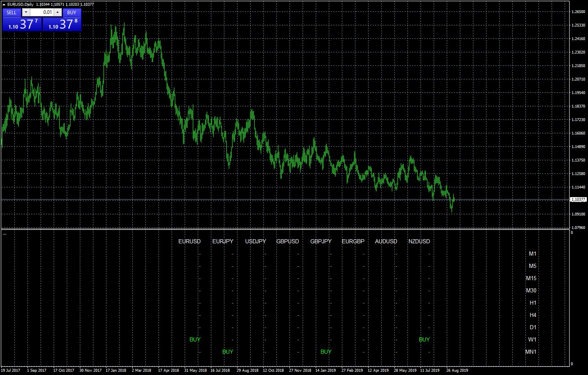The height and width of the screenshot is (375, 588).
Task: Select the EURUSD column header in indicator
Action: (190, 241)
